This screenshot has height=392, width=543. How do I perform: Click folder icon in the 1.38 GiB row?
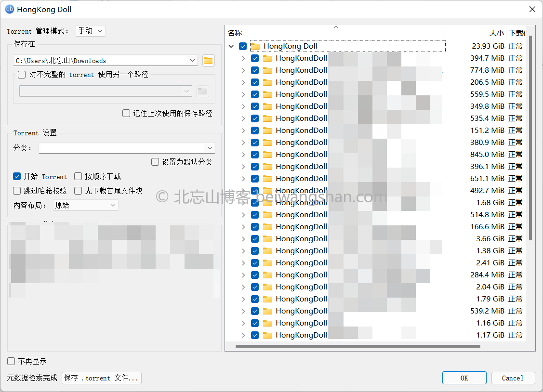coord(267,251)
